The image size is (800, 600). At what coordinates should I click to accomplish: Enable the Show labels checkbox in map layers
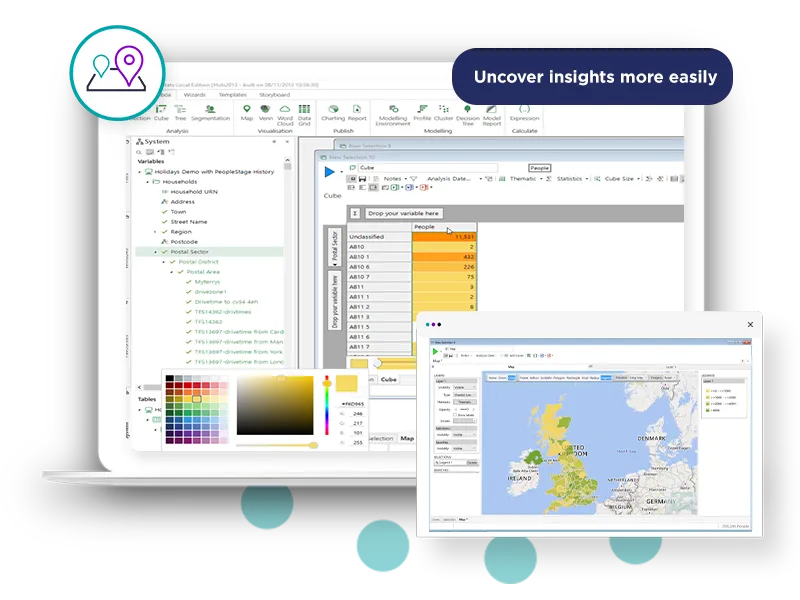point(454,415)
